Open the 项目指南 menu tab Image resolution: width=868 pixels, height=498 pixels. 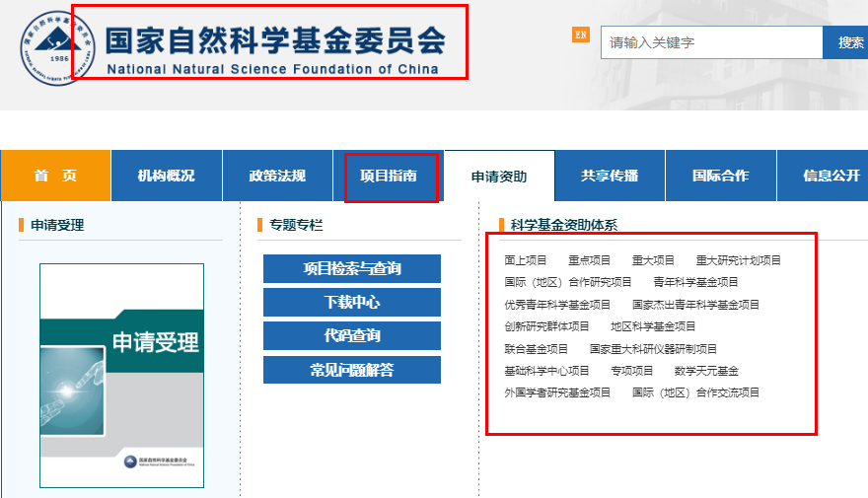[x=389, y=176]
